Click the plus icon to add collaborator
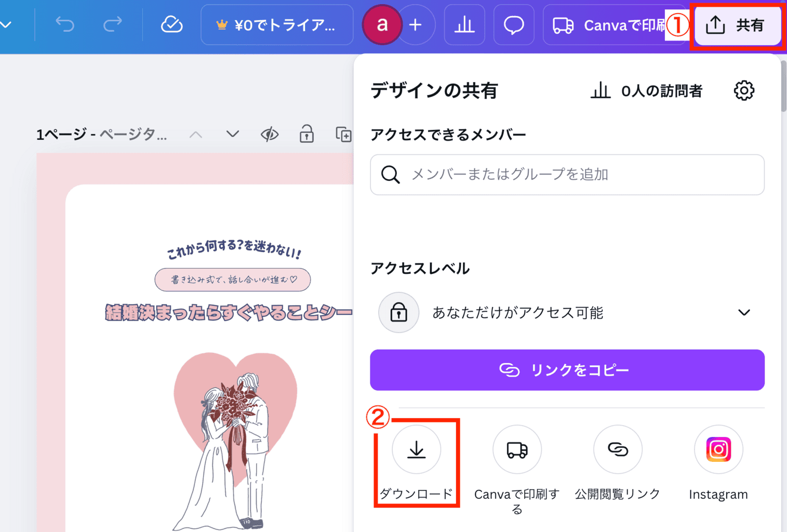The width and height of the screenshot is (787, 532). pos(416,25)
